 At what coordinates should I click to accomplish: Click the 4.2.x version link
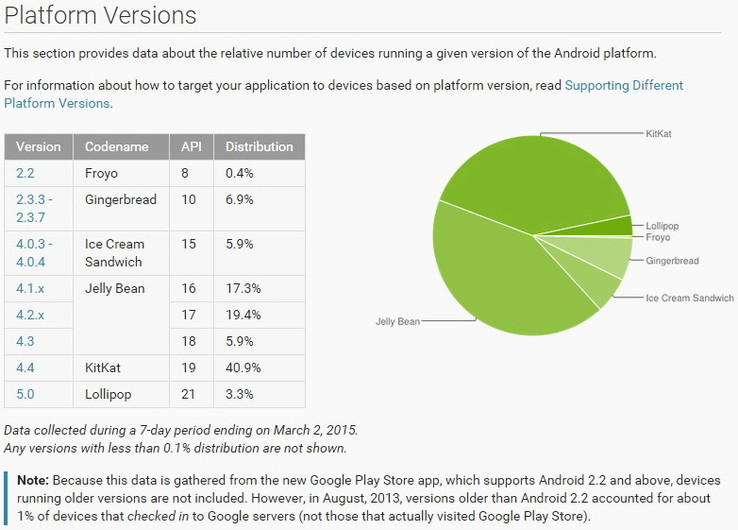30,314
